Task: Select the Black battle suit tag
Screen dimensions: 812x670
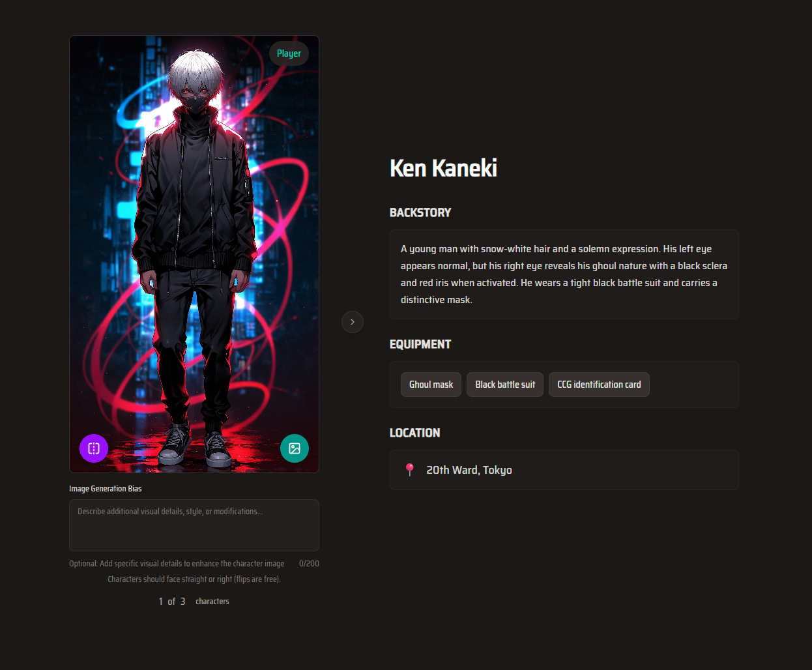Action: pyautogui.click(x=505, y=385)
